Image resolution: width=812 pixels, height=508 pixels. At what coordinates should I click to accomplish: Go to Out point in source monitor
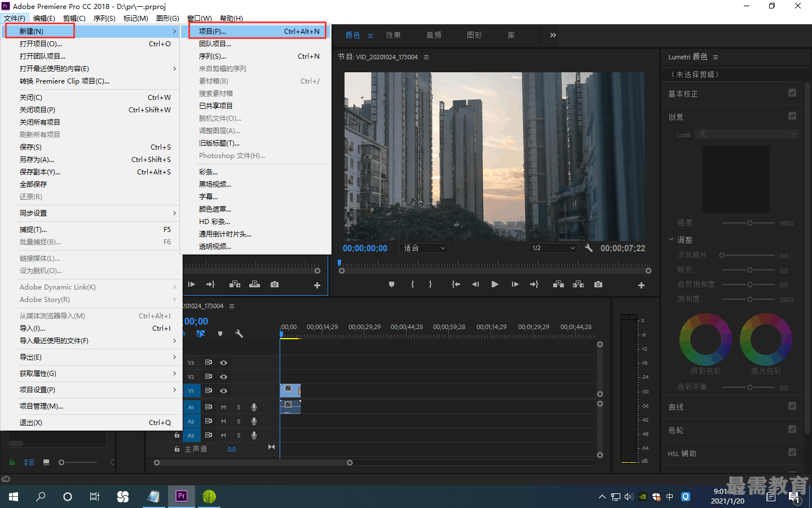coord(210,284)
